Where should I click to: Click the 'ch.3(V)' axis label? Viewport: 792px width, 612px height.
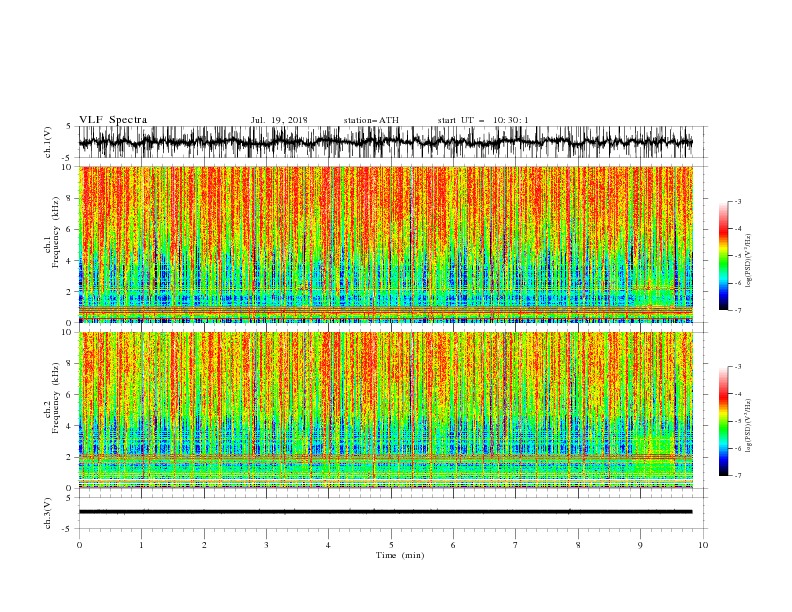coord(48,513)
